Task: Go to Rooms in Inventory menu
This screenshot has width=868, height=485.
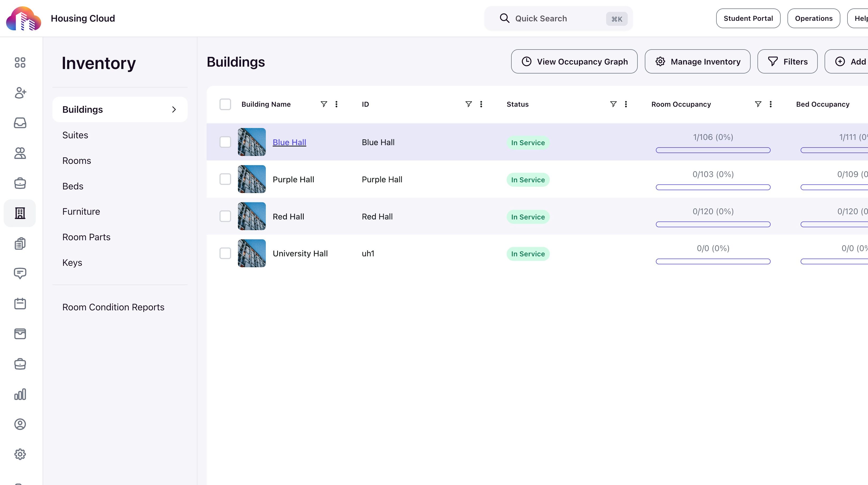Action: 77,160
